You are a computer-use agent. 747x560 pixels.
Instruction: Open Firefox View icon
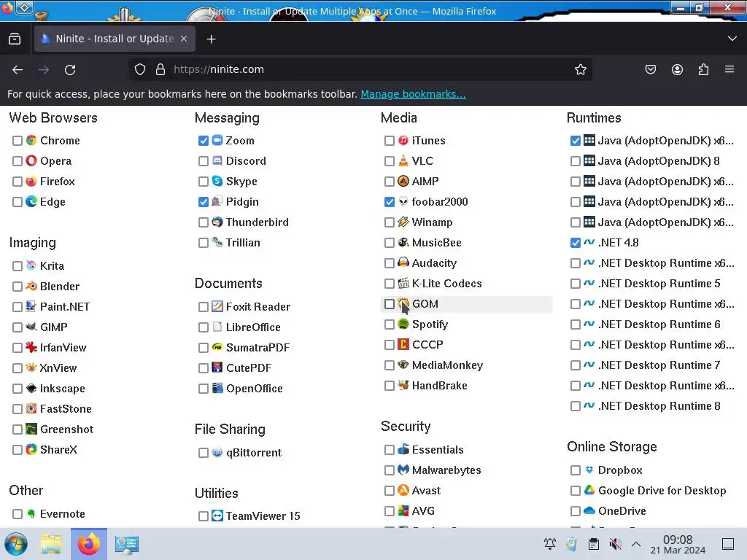click(x=15, y=39)
